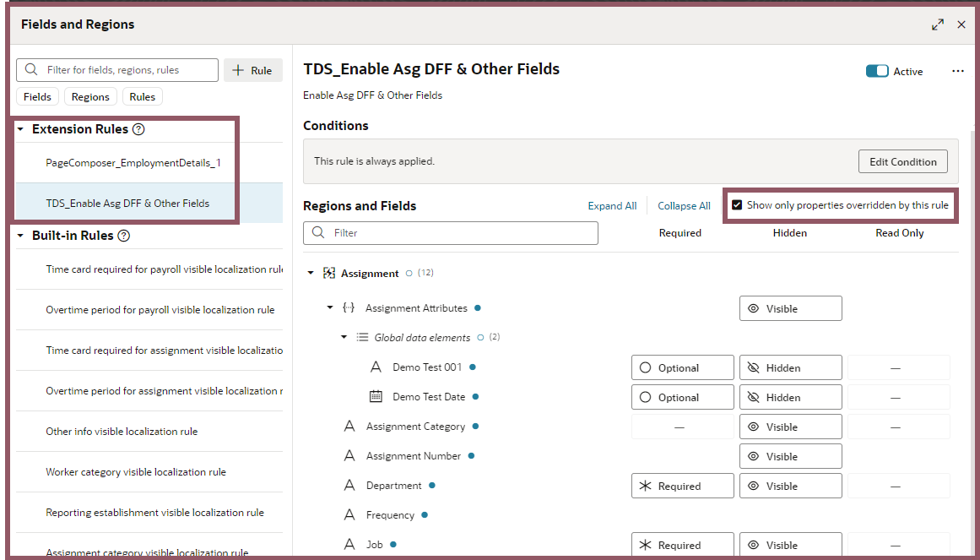
Task: Collapse the Assignment Attributes tree node
Action: (x=330, y=308)
